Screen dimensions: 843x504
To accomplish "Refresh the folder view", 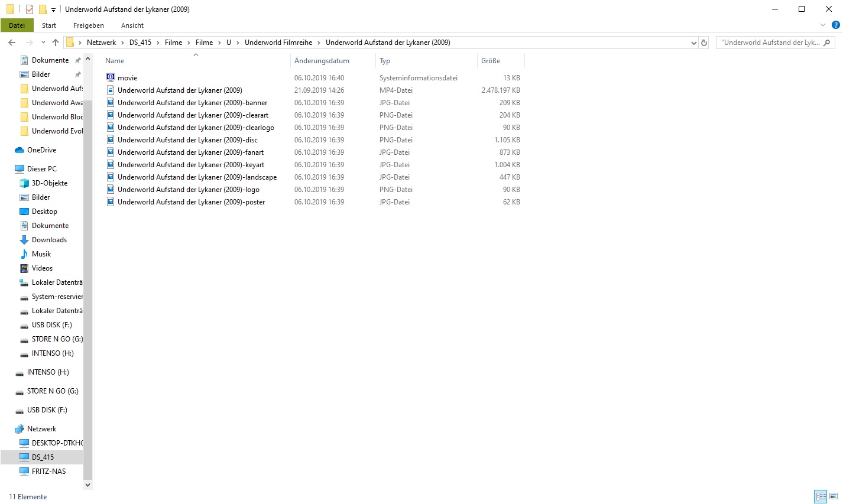I will pos(704,43).
